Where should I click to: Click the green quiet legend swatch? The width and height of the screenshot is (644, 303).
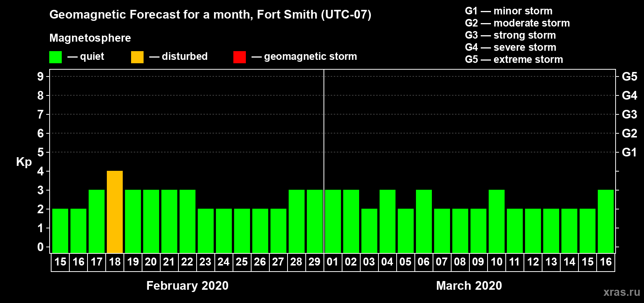55,57
